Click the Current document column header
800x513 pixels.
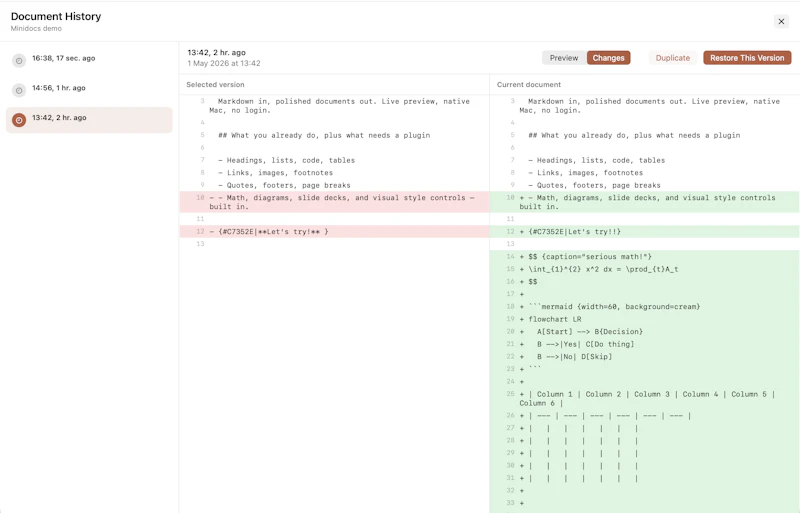point(529,85)
